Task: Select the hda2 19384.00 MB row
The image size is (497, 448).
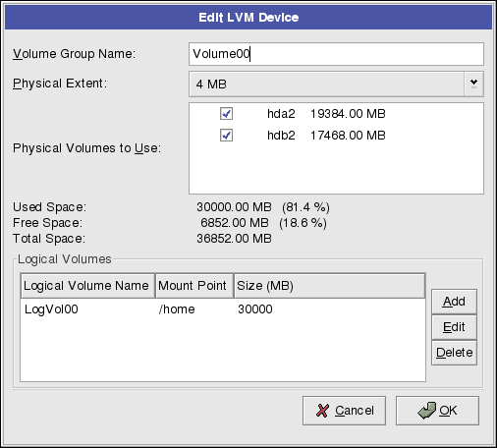Action: pyautogui.click(x=336, y=114)
